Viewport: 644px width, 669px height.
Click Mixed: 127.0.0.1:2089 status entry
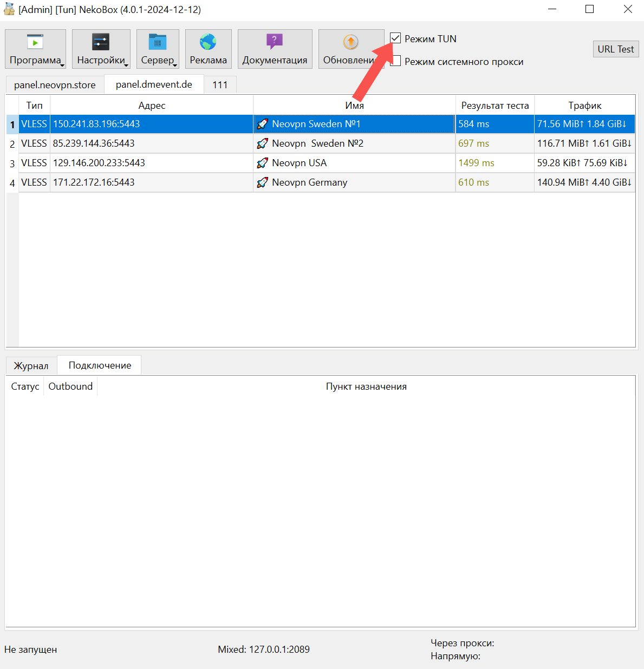point(264,650)
